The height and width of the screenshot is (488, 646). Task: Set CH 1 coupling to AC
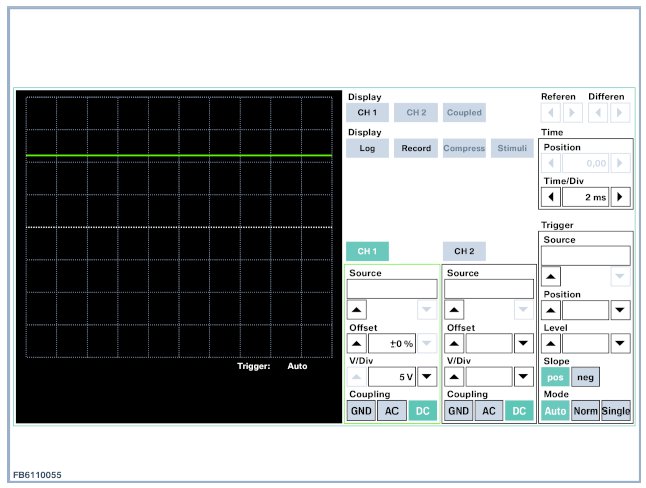click(391, 411)
